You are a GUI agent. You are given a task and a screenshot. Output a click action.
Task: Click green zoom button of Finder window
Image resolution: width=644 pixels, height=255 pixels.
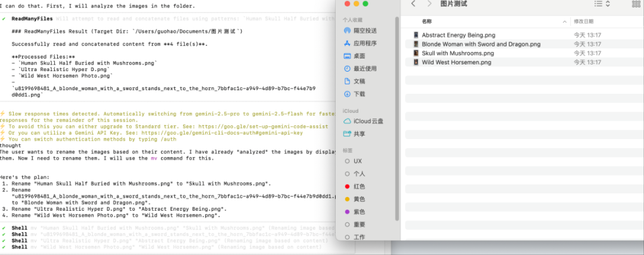click(365, 4)
